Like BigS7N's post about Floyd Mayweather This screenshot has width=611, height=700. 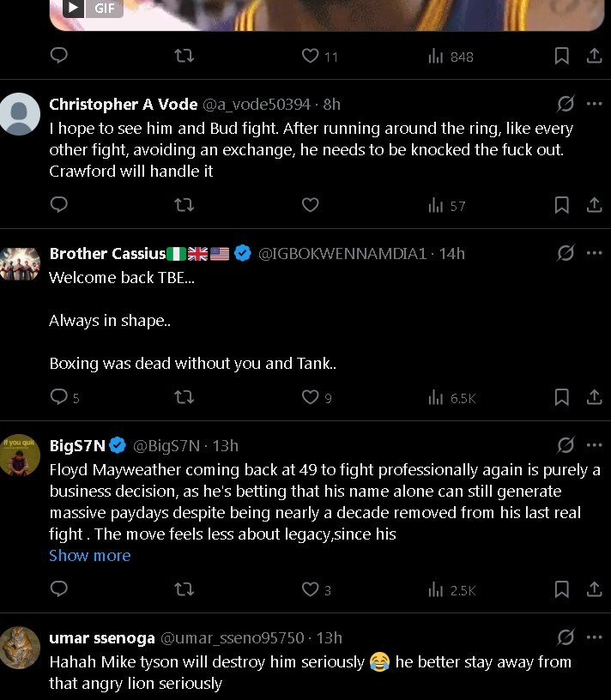[x=311, y=590]
